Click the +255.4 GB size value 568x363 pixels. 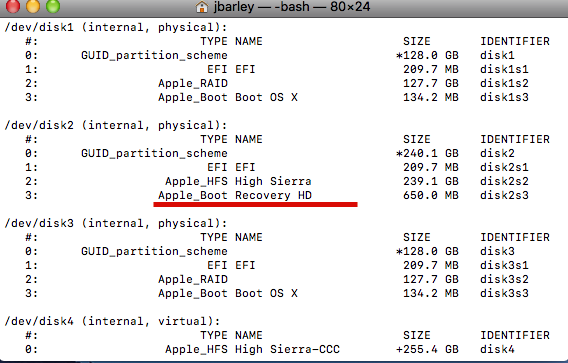click(x=427, y=350)
